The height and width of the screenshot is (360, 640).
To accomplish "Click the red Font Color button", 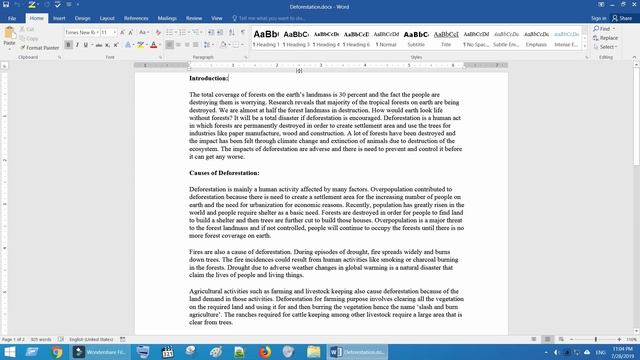I will coord(153,45).
